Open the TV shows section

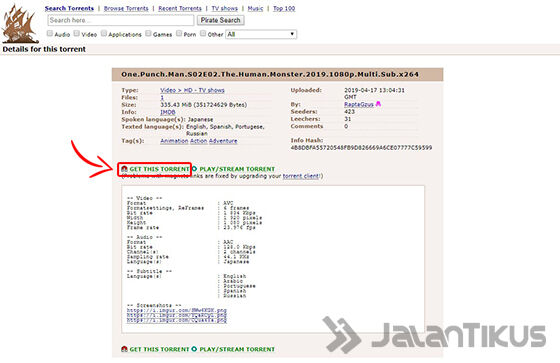(x=225, y=8)
